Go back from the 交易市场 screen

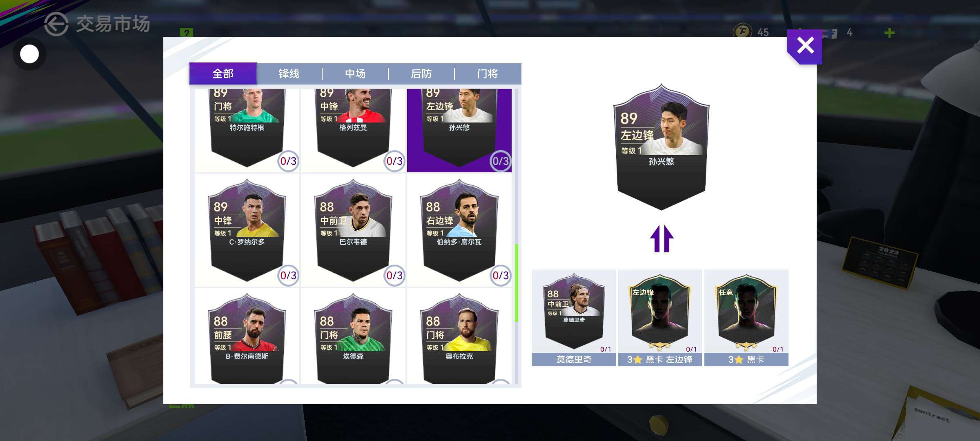[56, 24]
